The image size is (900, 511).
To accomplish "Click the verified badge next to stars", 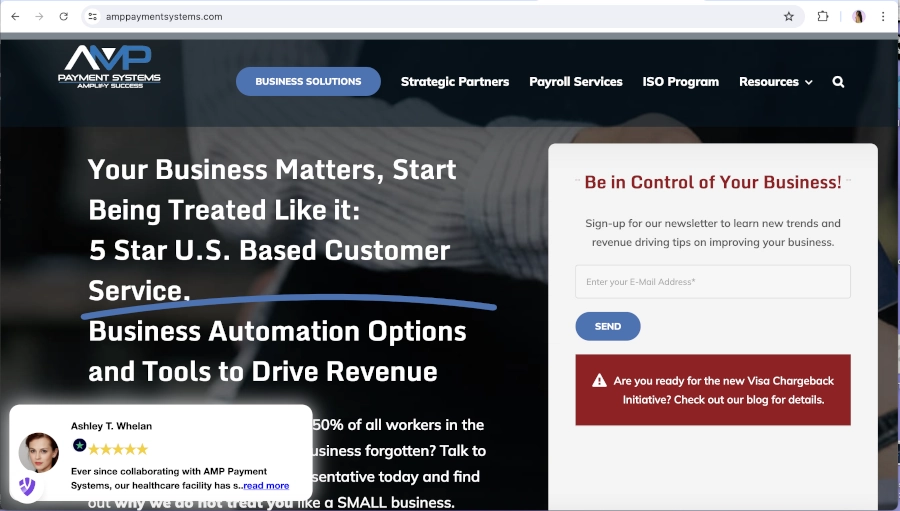I will coord(79,445).
